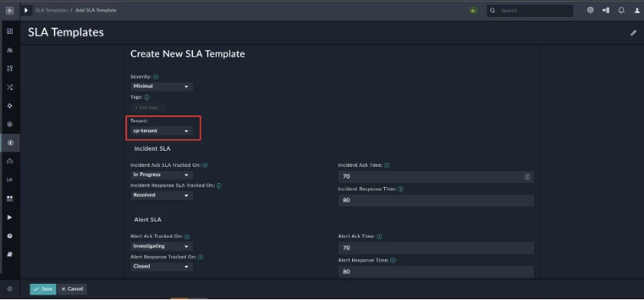The width and height of the screenshot is (644, 300).
Task: Open the Severity dropdown showing Minimal
Action: coord(161,86)
